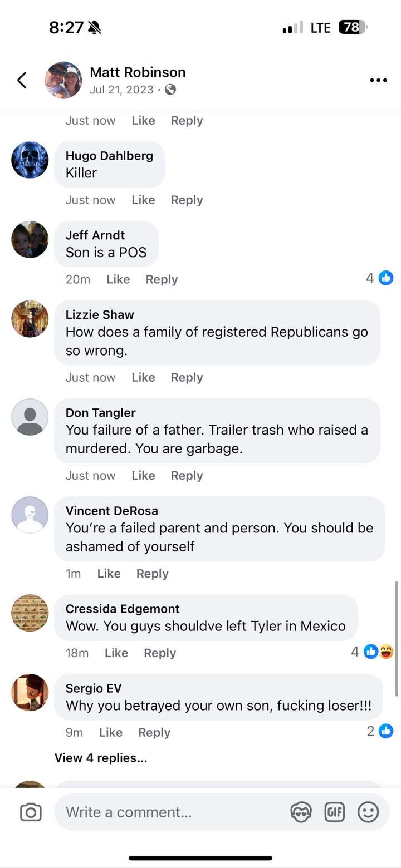Open the public globe privacy icon
Image resolution: width=401 pixels, height=868 pixels.
pyautogui.click(x=170, y=90)
